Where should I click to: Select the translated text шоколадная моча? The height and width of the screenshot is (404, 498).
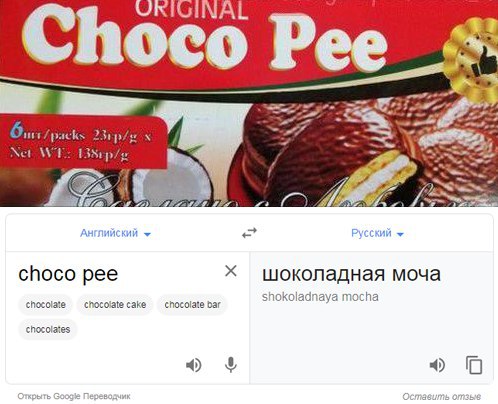tap(351, 274)
